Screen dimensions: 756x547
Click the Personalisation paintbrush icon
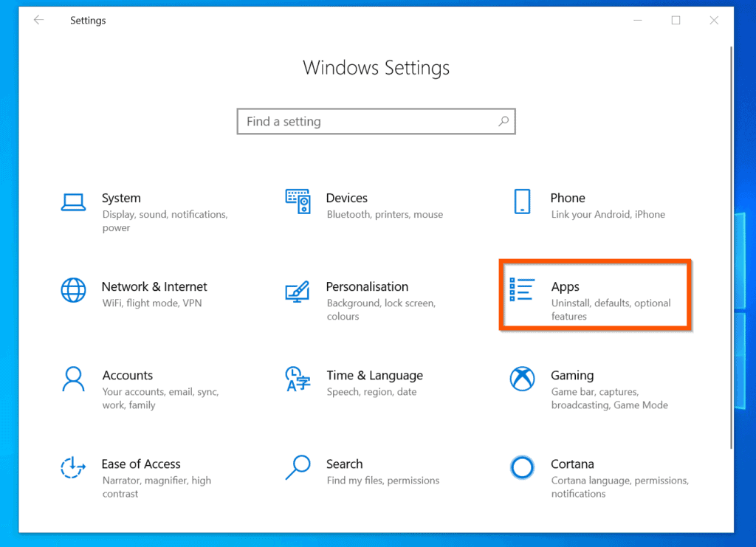click(298, 291)
